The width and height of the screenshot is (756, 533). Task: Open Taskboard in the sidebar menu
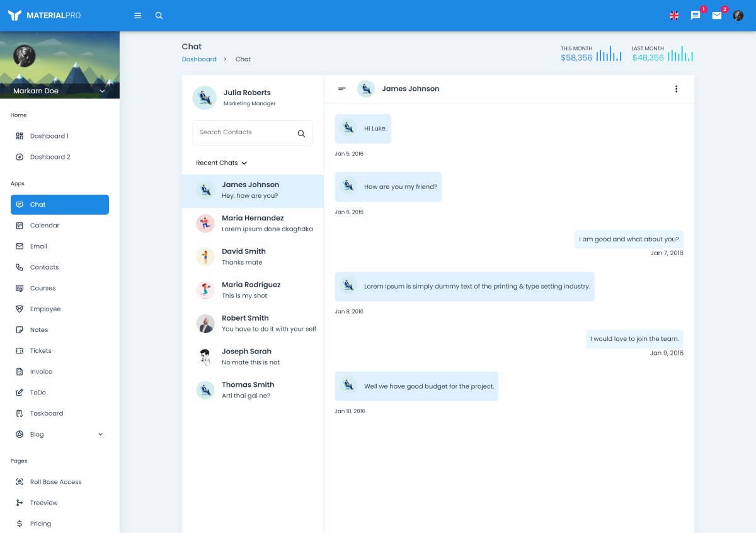pyautogui.click(x=47, y=413)
